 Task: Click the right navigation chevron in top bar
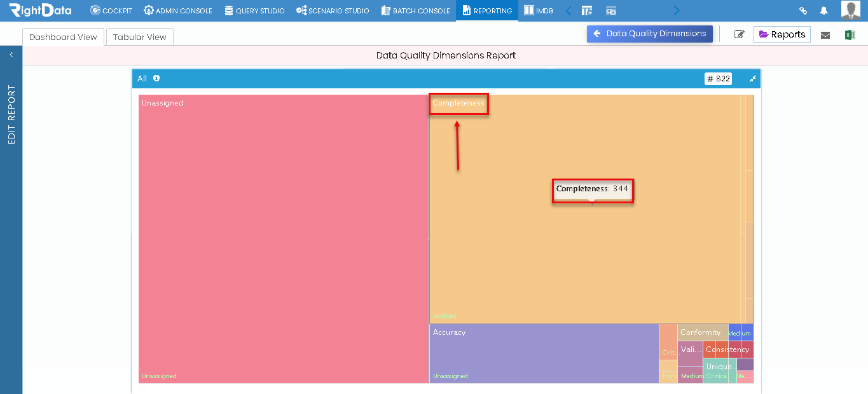(x=677, y=10)
